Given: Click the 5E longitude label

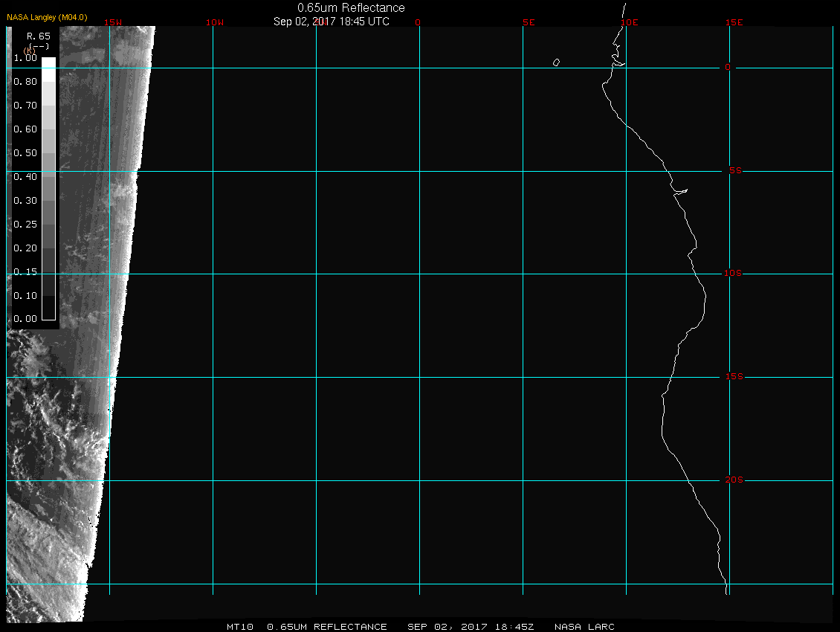Looking at the screenshot, I should click(529, 22).
